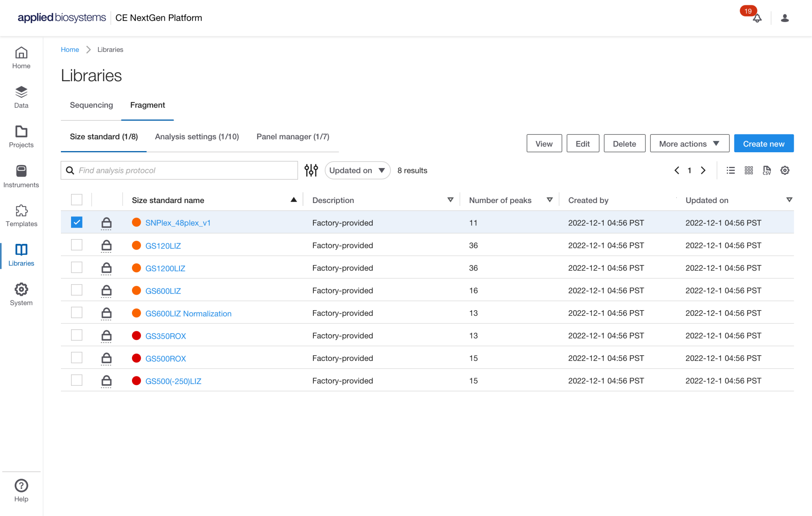The width and height of the screenshot is (812, 516).
Task: Go to Templates in sidebar
Action: (21, 216)
